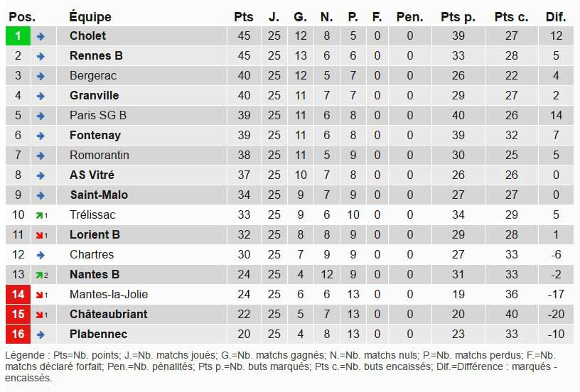This screenshot has height=392, width=580.
Task: Click the green up arrow beside Trélissac
Action: pos(40,215)
